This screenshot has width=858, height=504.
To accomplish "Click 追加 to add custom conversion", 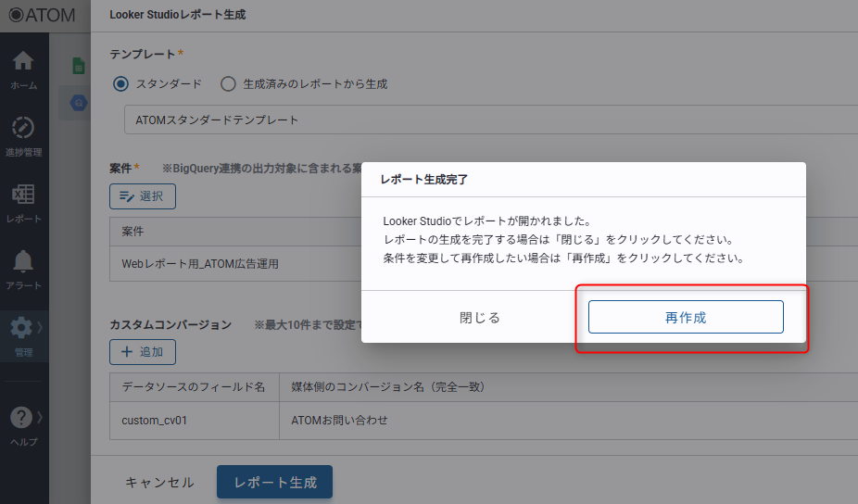I will [x=143, y=351].
